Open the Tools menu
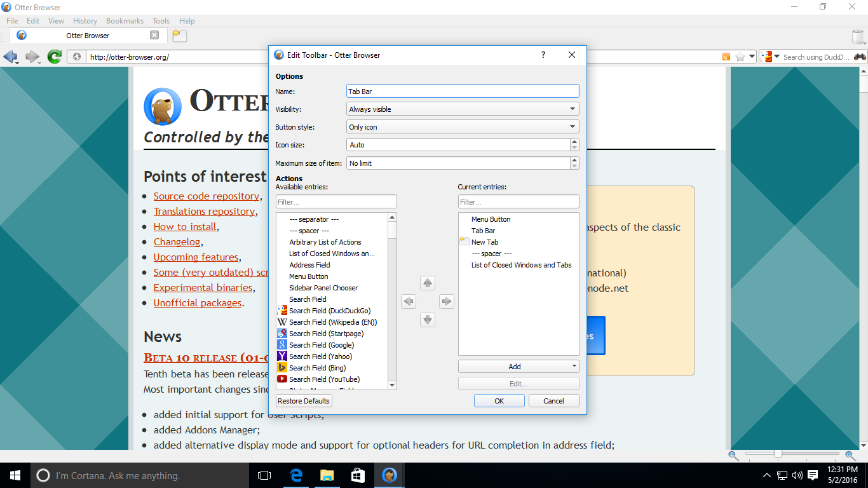 (161, 20)
